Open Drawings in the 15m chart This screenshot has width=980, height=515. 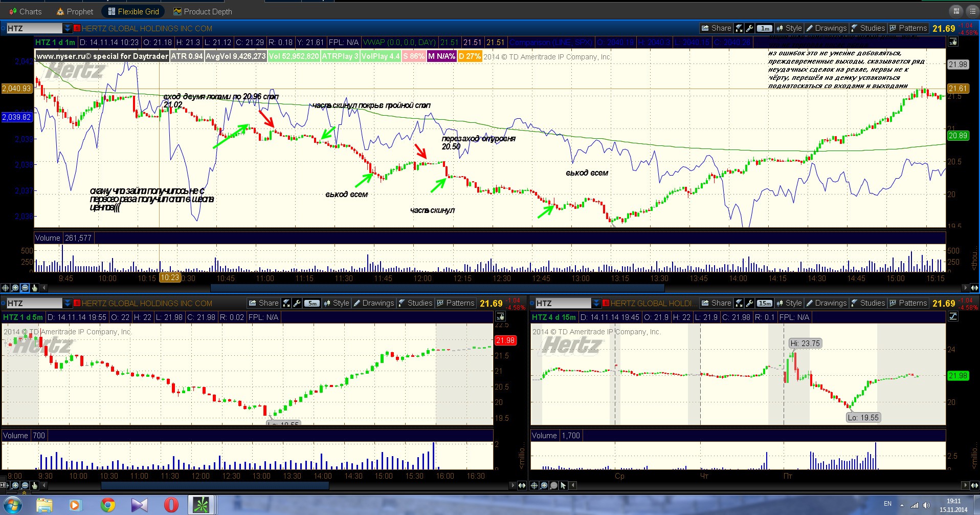pos(827,303)
